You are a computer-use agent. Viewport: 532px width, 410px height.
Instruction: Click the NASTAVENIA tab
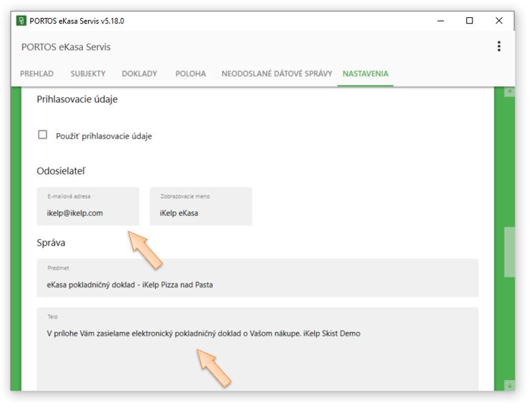pyautogui.click(x=365, y=74)
